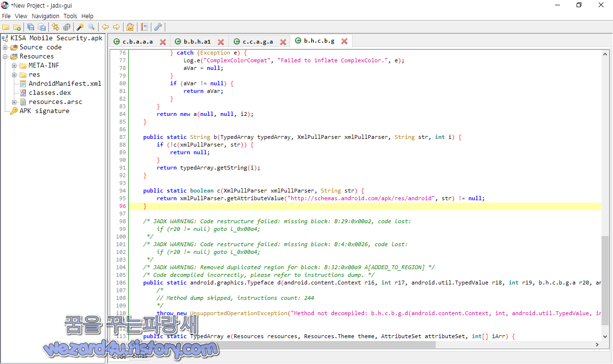Open the Help menu
The width and height of the screenshot is (613, 364).
[88, 16]
